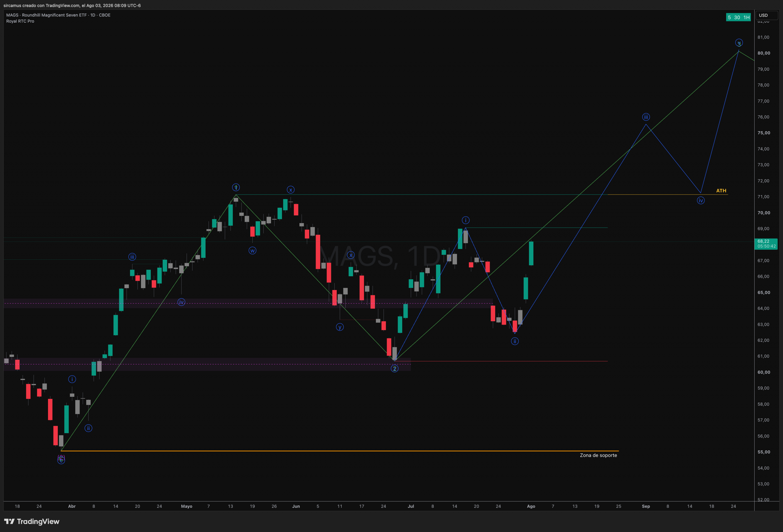Select circled iii label on the blue projection
Screen dimensions: 783x532
point(646,117)
